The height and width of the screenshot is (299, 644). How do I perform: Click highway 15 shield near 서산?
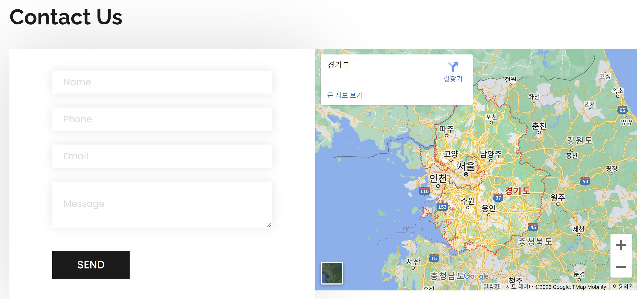pos(434,258)
